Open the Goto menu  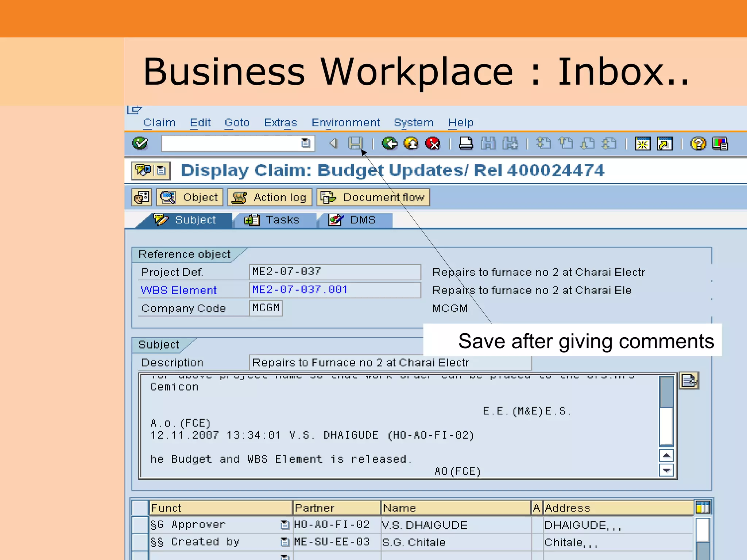tap(237, 122)
